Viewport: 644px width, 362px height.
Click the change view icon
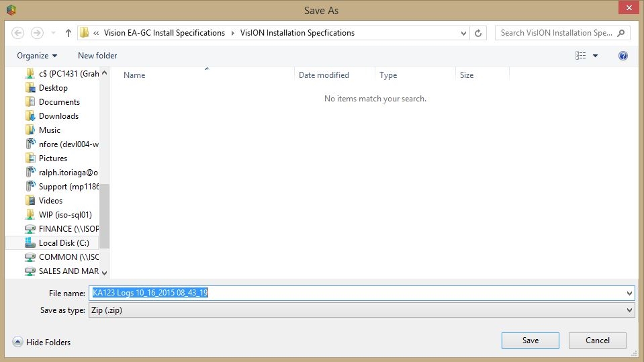point(581,56)
